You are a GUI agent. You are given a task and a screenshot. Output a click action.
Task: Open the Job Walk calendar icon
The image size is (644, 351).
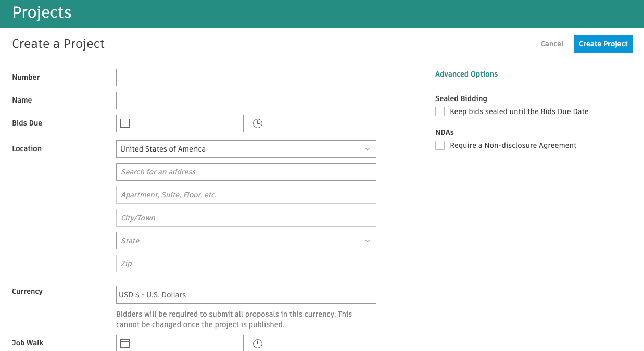[125, 343]
